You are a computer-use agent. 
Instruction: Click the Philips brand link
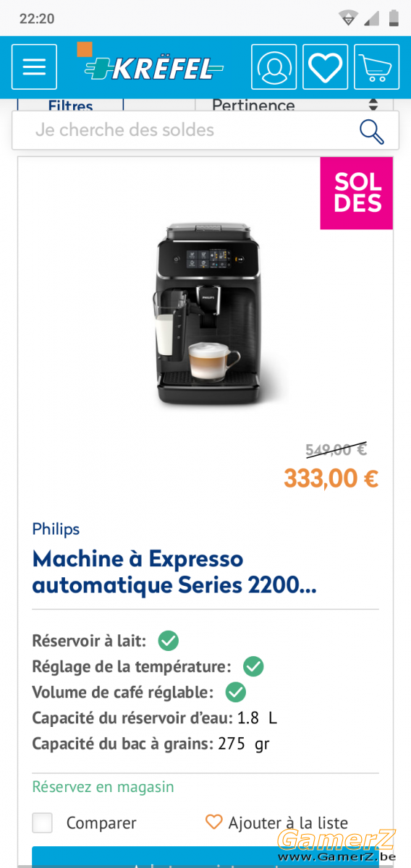56,529
